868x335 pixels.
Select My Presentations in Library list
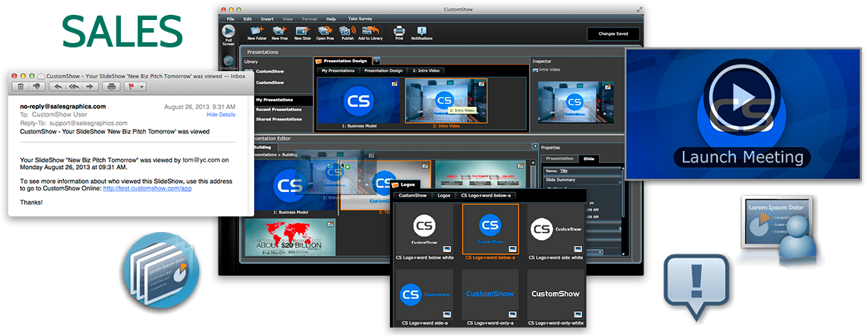click(x=275, y=100)
